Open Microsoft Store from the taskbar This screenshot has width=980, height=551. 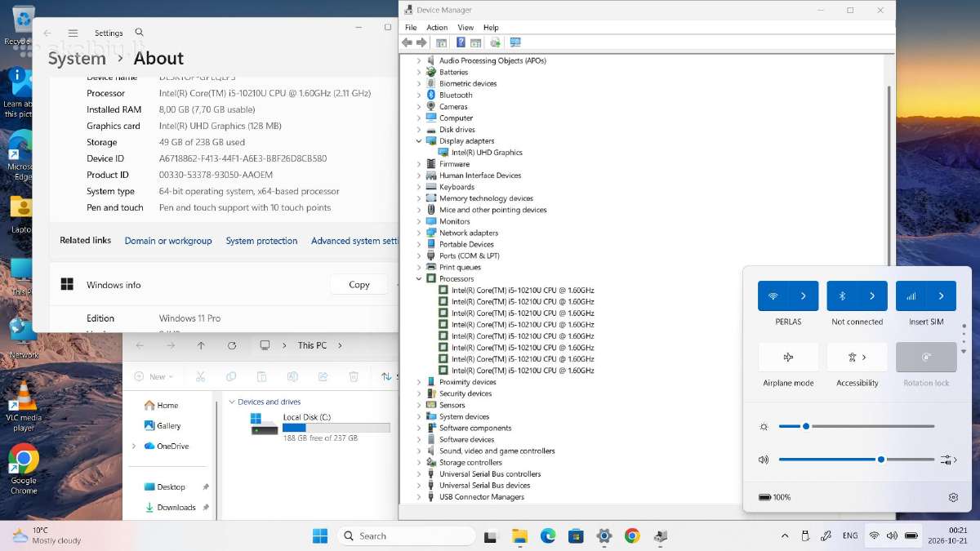[576, 535]
